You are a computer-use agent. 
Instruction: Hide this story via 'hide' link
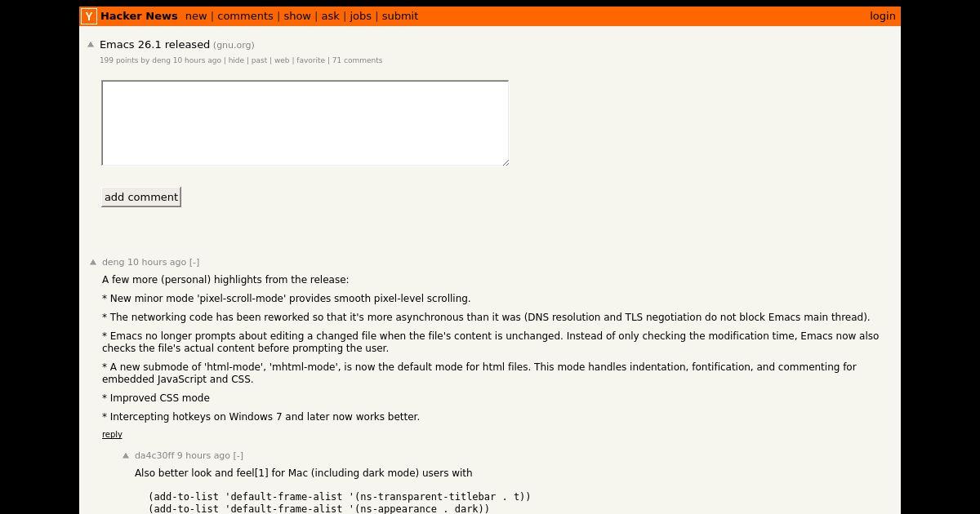(236, 60)
